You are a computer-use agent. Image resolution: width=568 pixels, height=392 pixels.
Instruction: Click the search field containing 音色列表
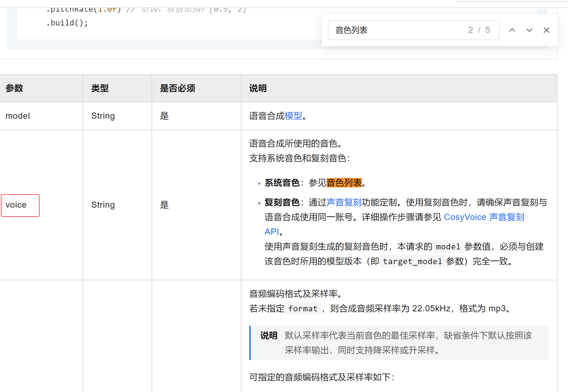[414, 30]
